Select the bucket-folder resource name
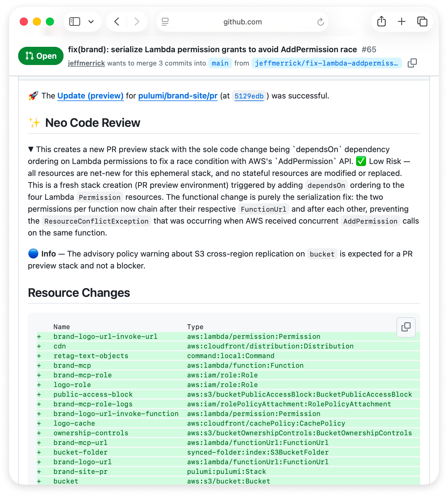The height and width of the screenshot is (496, 448). [81, 452]
